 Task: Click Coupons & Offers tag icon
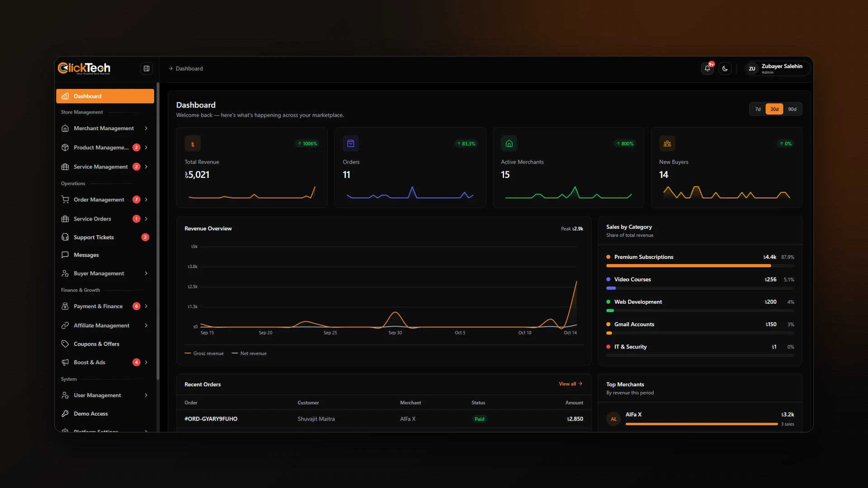pos(65,344)
